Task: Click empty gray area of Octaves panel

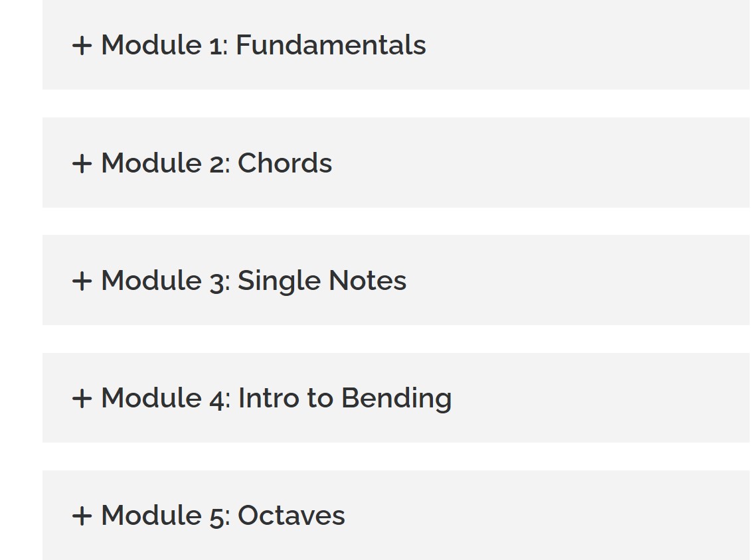Action: [x=546, y=516]
